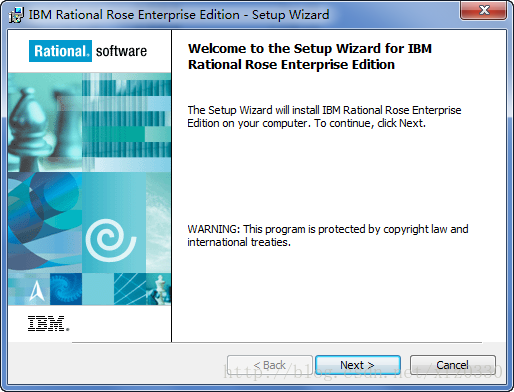Click the WARNING copyright notice text
Screen dimensions: 514x392
click(x=328, y=235)
